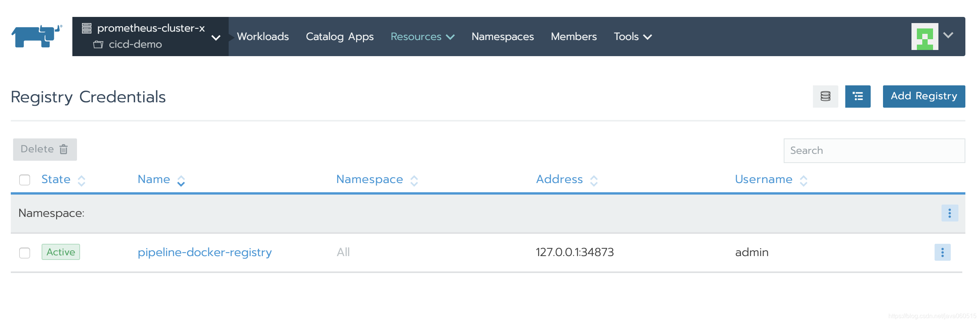Go to Catalog Apps
980x323 pixels.
(339, 37)
